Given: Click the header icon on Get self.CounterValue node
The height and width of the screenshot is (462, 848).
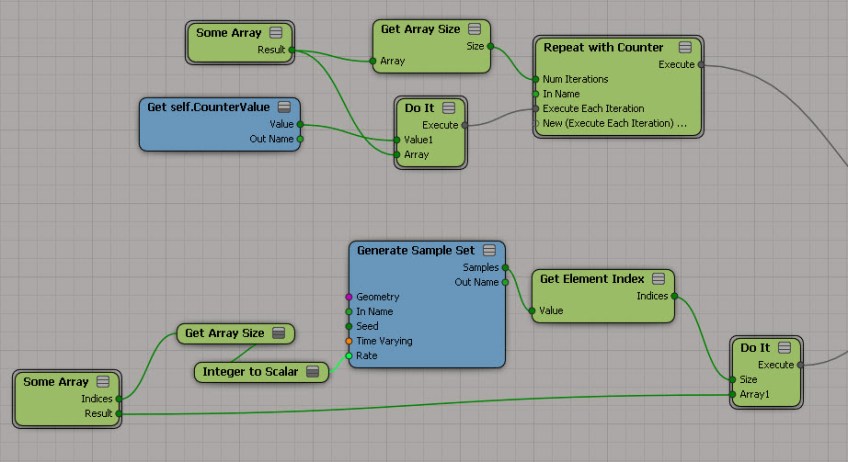Looking at the screenshot, I should tap(284, 107).
